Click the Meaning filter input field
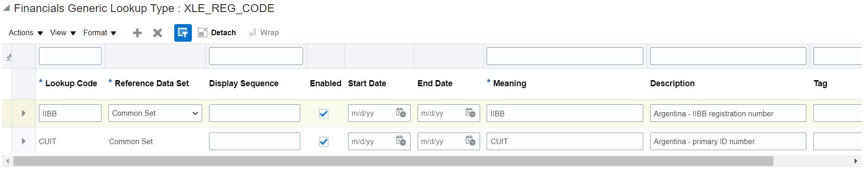Image resolution: width=868 pixels, height=171 pixels. pos(565,56)
